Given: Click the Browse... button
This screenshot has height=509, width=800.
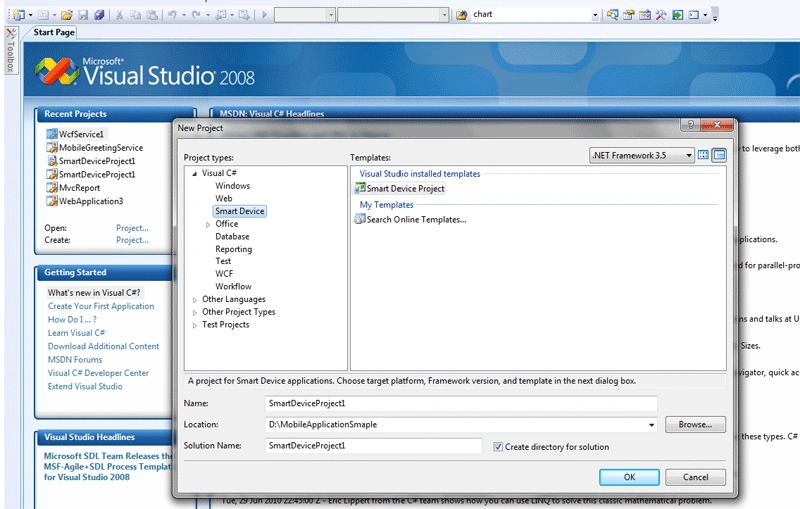Looking at the screenshot, I should 695,425.
